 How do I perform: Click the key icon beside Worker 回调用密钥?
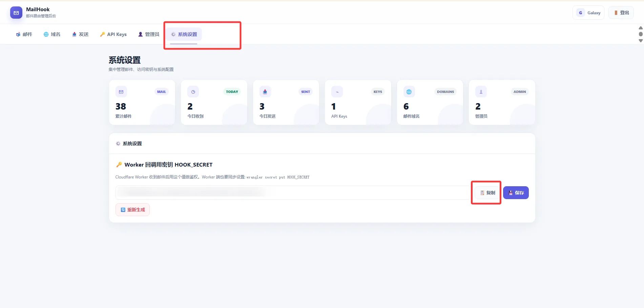119,165
